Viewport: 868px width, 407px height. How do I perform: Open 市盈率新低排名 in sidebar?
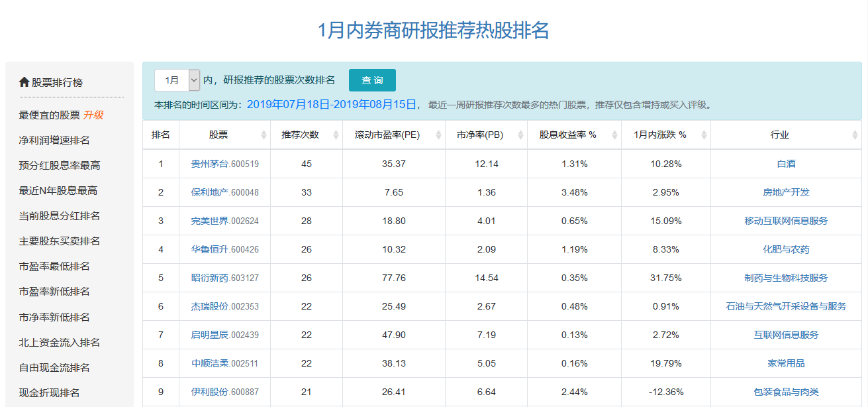[54, 292]
